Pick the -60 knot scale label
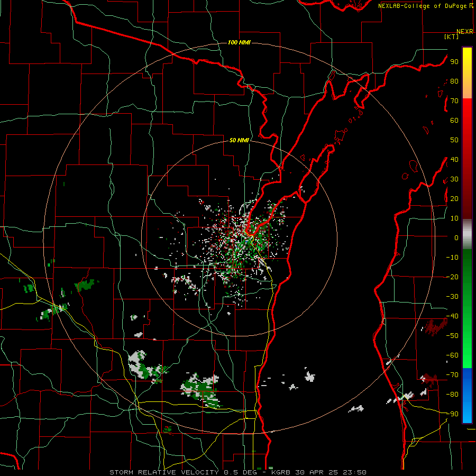 coord(452,355)
